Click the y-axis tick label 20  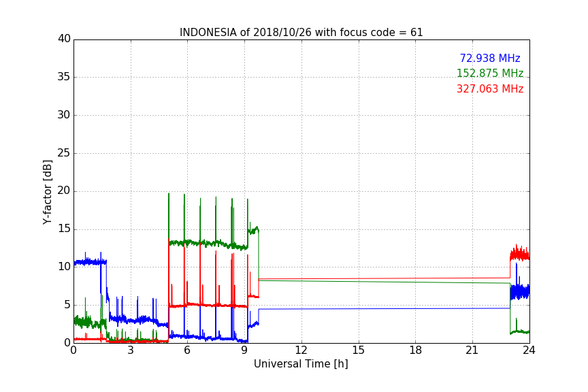(x=64, y=191)
